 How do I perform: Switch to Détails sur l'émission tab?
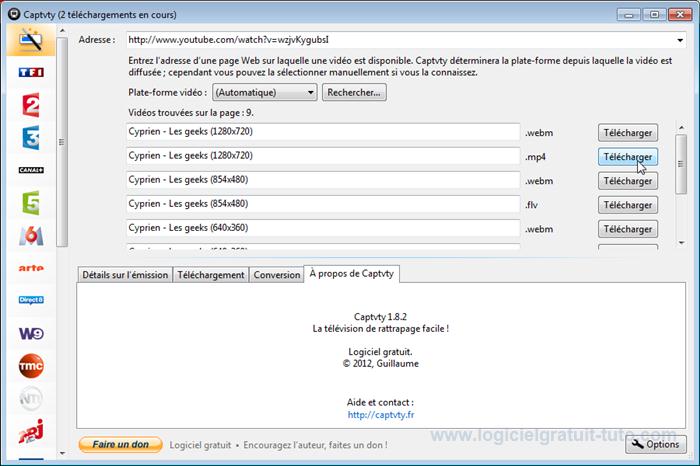[125, 275]
